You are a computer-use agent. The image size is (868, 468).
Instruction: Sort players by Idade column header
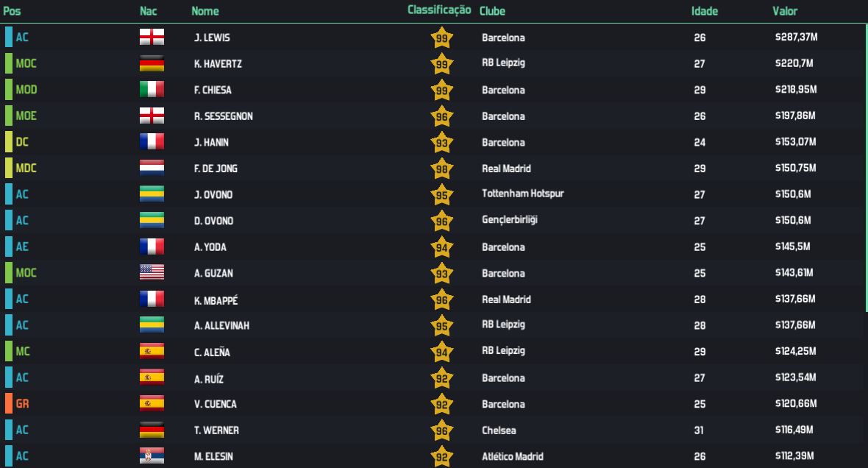[x=704, y=11]
